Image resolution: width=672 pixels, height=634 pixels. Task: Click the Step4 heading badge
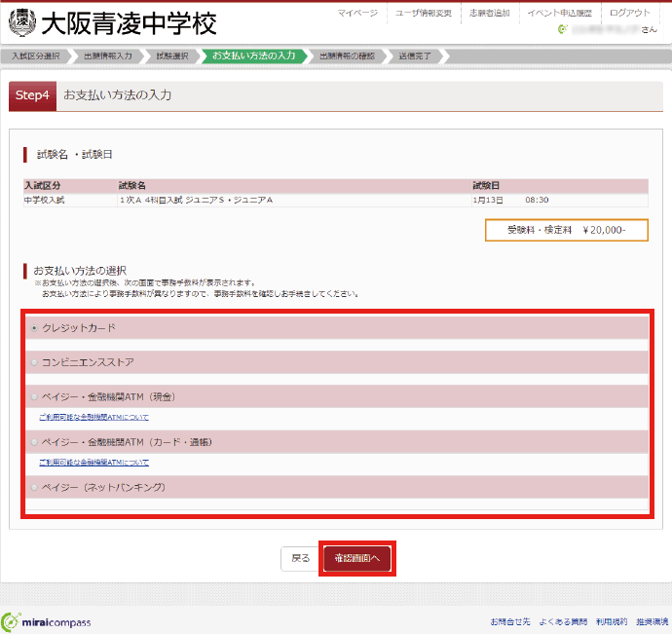[x=32, y=95]
